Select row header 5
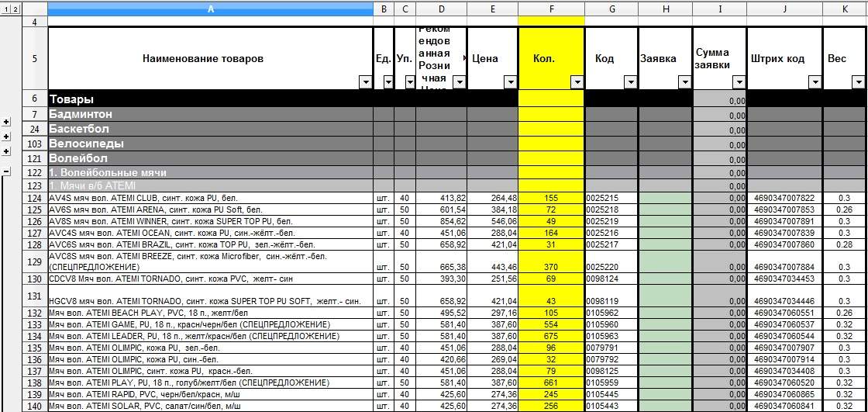Viewport: 868px width, 412px height. point(35,58)
